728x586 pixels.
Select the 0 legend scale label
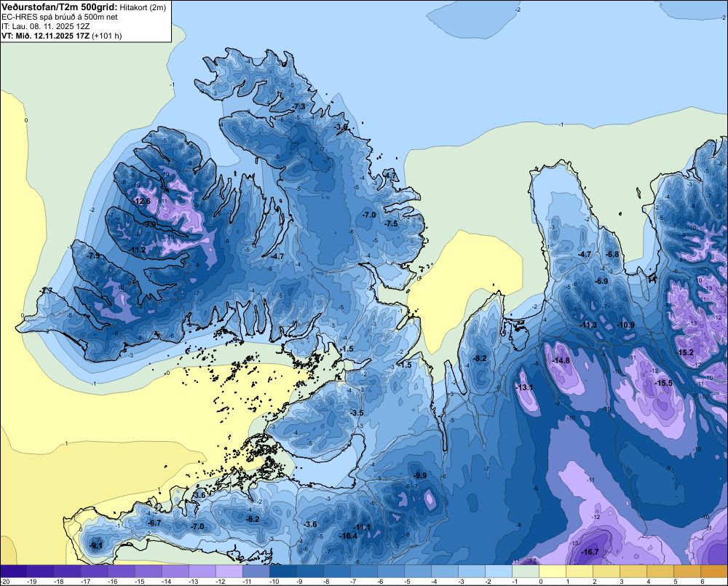540,582
